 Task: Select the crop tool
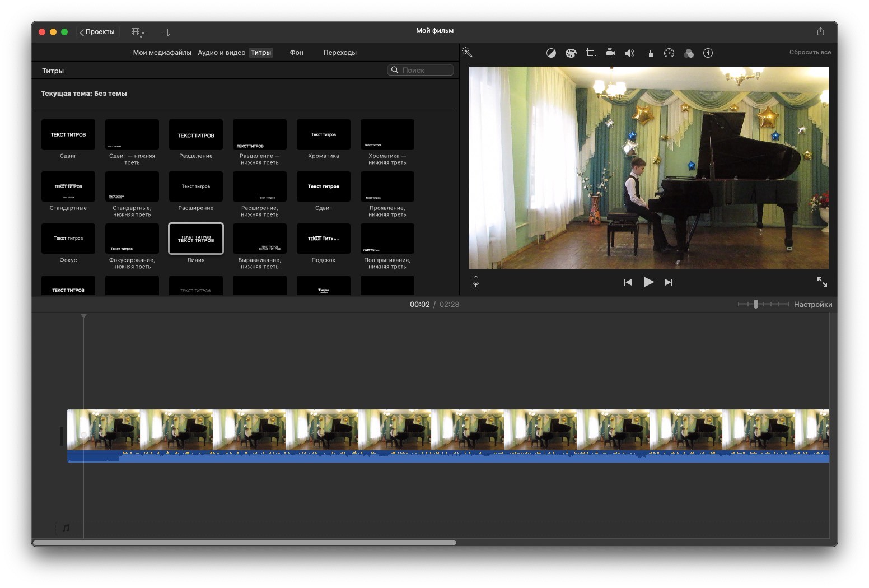(590, 53)
